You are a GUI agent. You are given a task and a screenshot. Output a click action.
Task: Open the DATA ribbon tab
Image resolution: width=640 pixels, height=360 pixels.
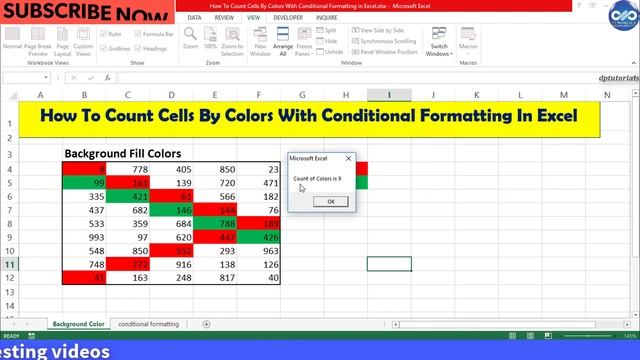click(x=194, y=18)
